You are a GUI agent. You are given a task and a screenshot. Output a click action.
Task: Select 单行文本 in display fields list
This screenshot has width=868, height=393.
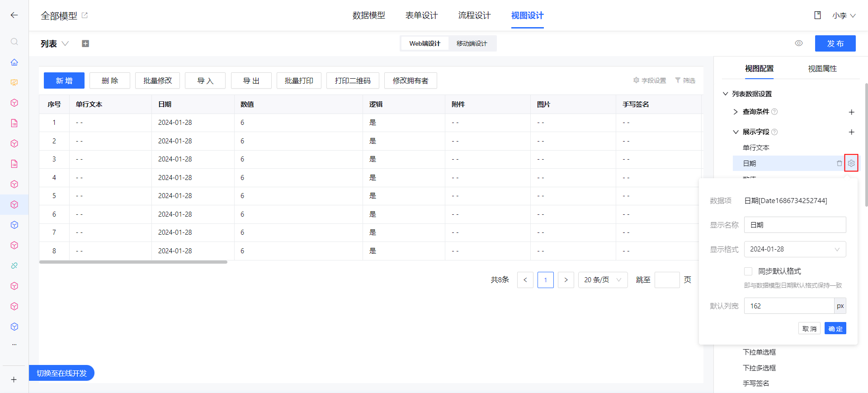point(756,147)
